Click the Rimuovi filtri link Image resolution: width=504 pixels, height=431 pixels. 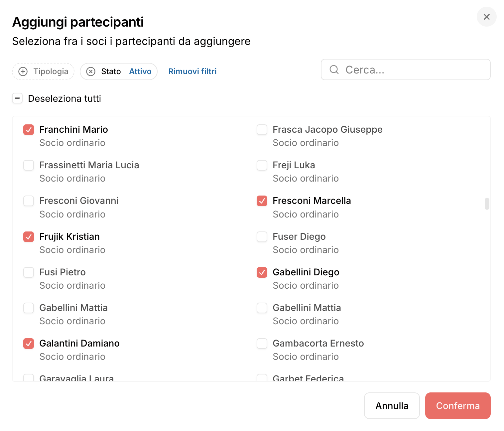[192, 72]
